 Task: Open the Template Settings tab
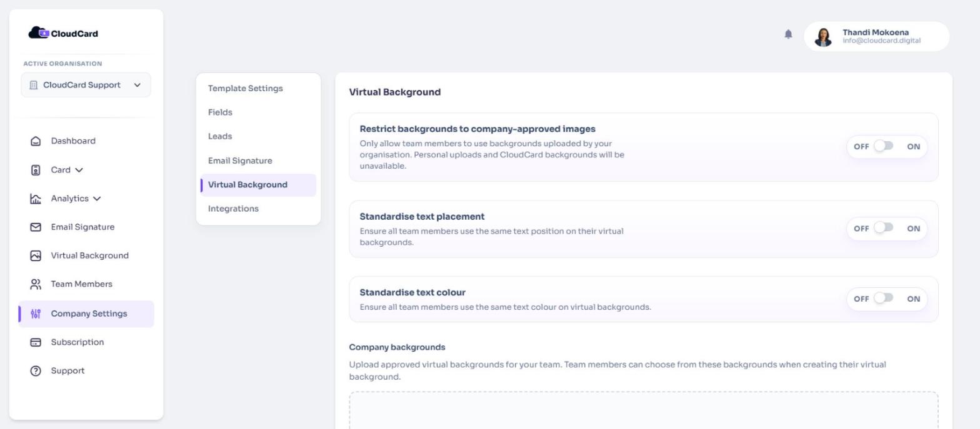coord(246,89)
